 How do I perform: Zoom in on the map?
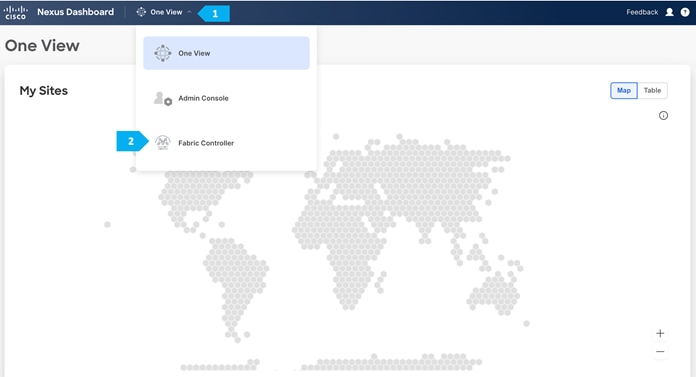tap(660, 333)
